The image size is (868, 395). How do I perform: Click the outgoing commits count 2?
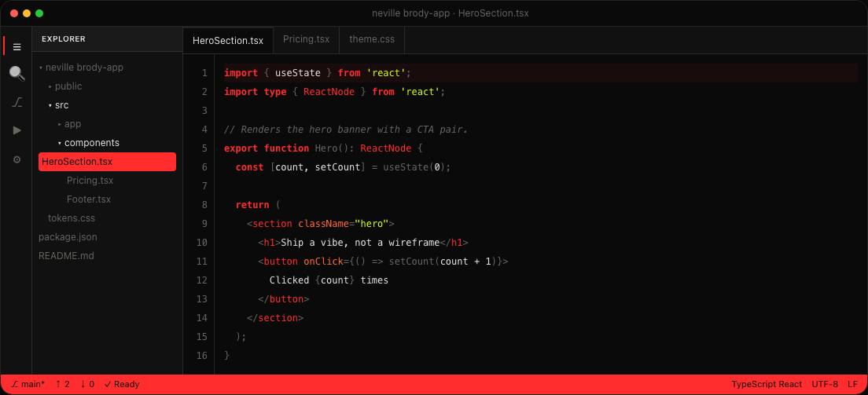click(x=63, y=384)
